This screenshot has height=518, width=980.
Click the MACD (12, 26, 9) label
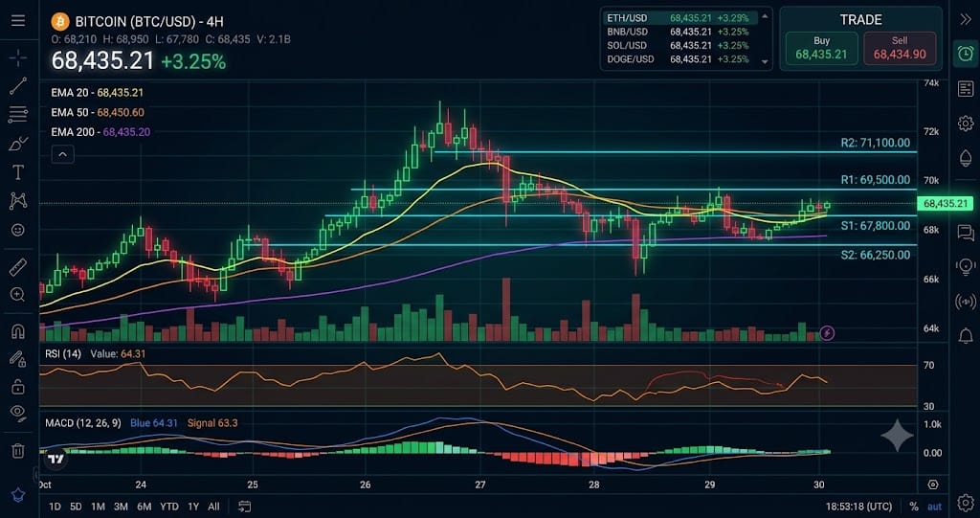pos(83,423)
